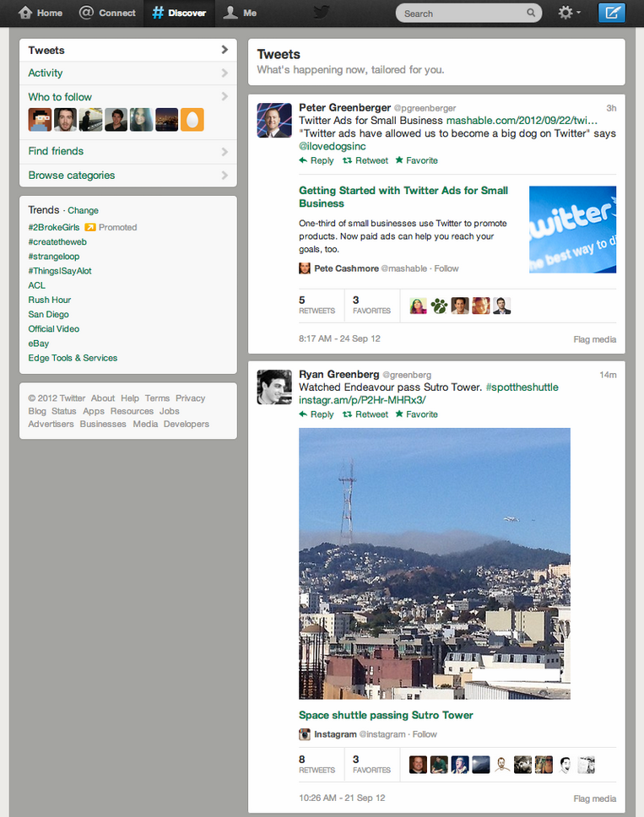Flag media on Peter Greenberger's tweet
Image resolution: width=644 pixels, height=817 pixels.
coord(595,339)
